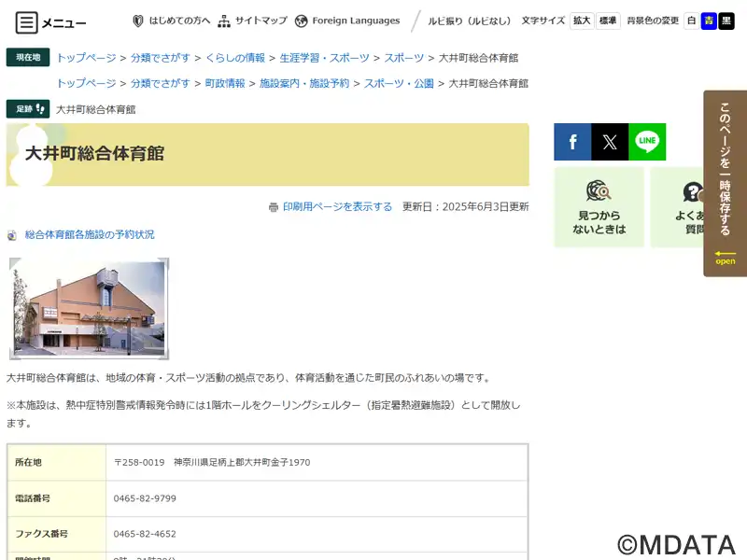The height and width of the screenshot is (560, 747).
Task: Toggle ルビ振り furigana display
Action: (x=469, y=21)
